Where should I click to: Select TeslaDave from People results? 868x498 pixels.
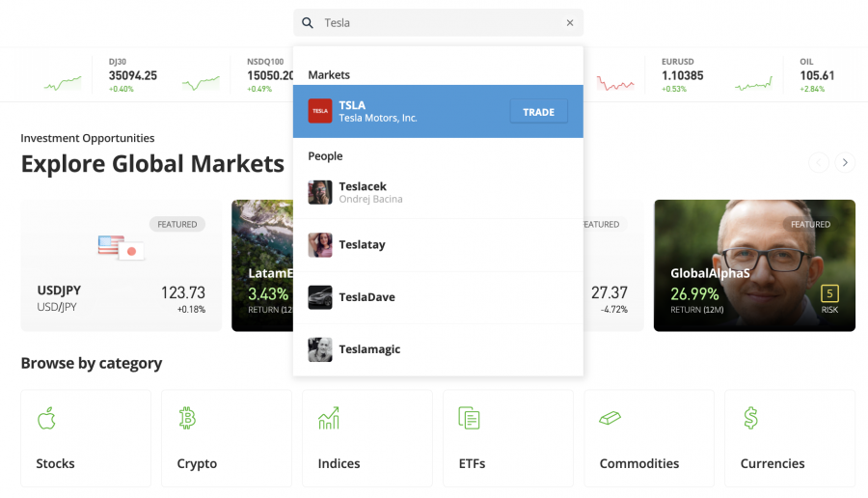(x=366, y=297)
